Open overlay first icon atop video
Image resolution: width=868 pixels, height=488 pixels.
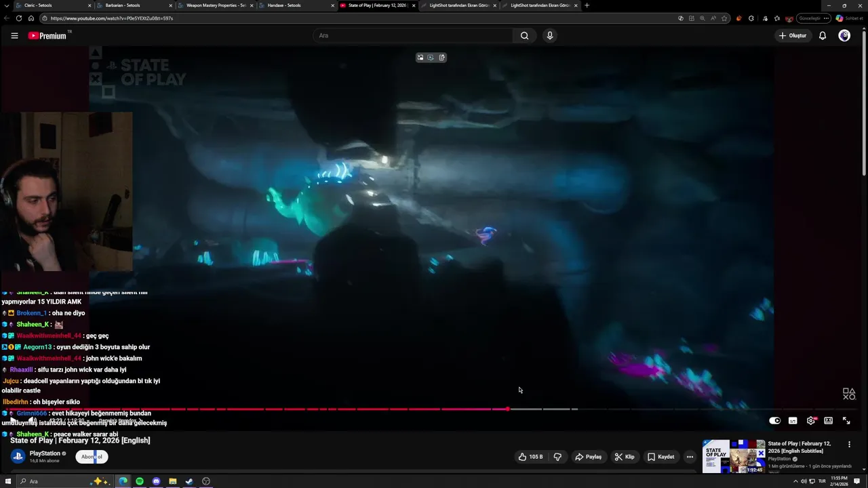coord(420,58)
